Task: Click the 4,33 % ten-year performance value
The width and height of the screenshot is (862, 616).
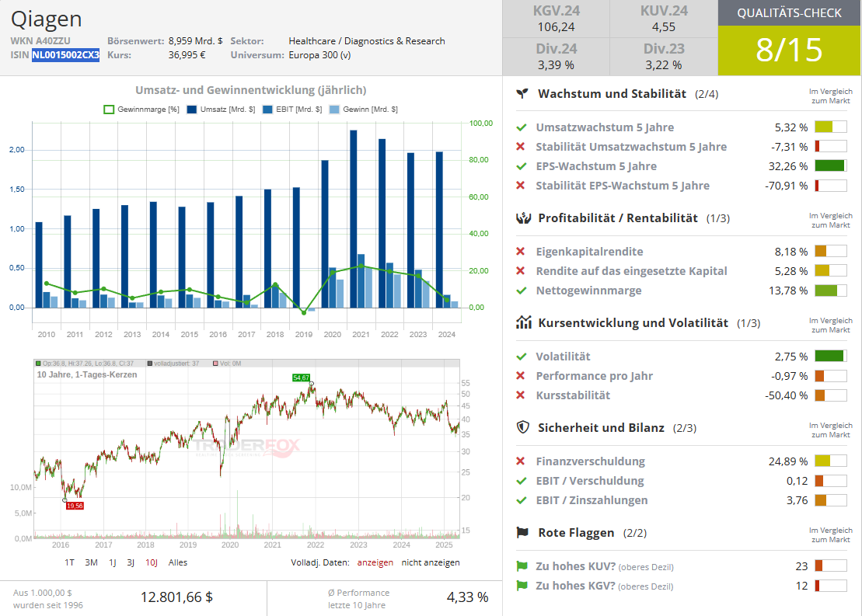Action: pyautogui.click(x=467, y=597)
